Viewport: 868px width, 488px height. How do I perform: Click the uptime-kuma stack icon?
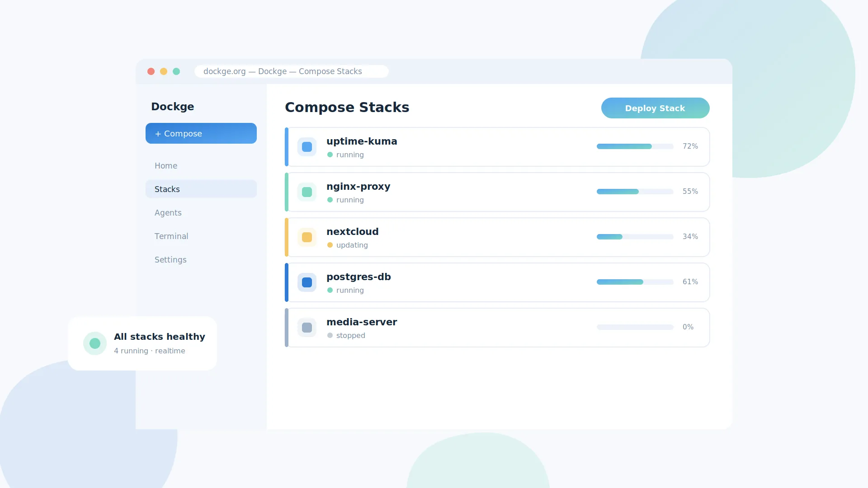tap(307, 147)
